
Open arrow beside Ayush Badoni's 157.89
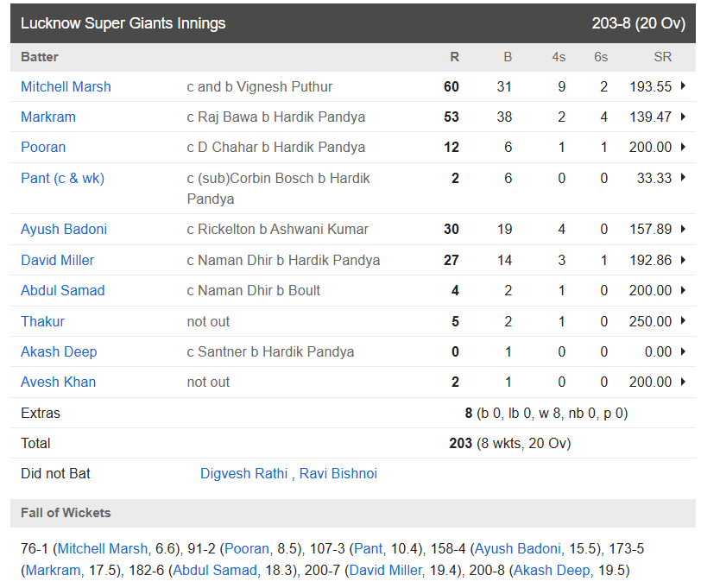684,229
